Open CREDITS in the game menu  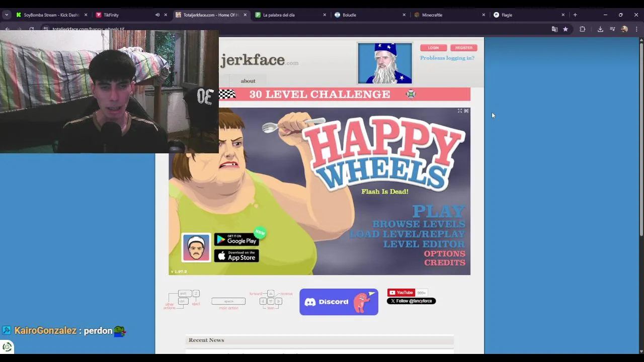(x=444, y=262)
